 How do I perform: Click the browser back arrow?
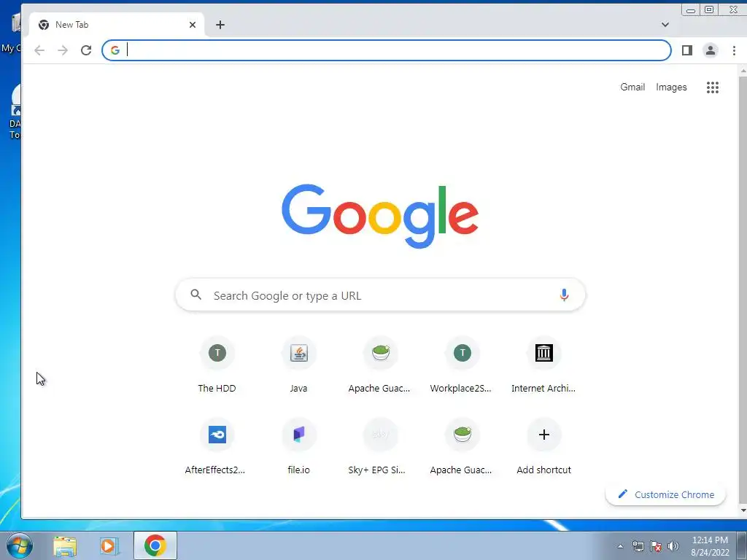click(x=39, y=50)
